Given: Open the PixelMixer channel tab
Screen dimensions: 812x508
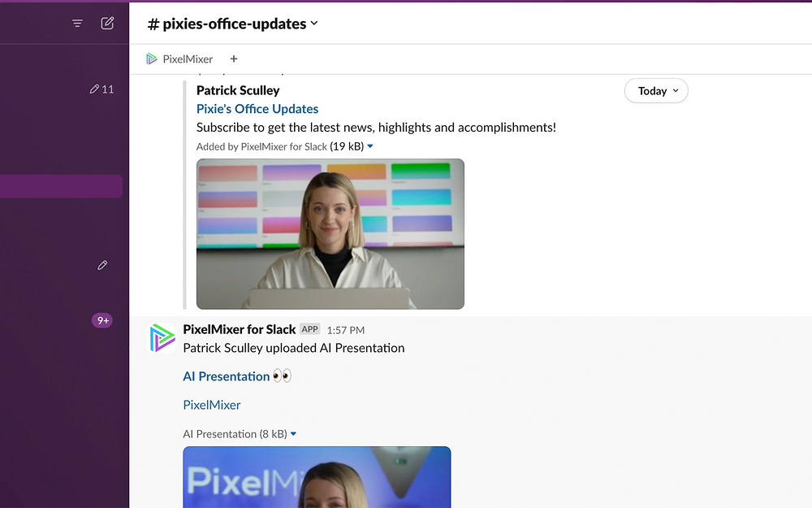Looking at the screenshot, I should pos(179,59).
